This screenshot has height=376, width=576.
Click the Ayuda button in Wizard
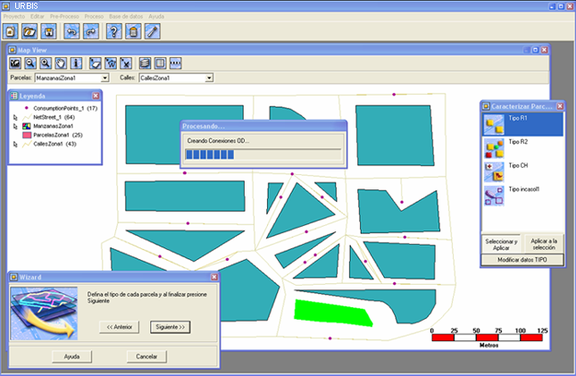tap(72, 356)
